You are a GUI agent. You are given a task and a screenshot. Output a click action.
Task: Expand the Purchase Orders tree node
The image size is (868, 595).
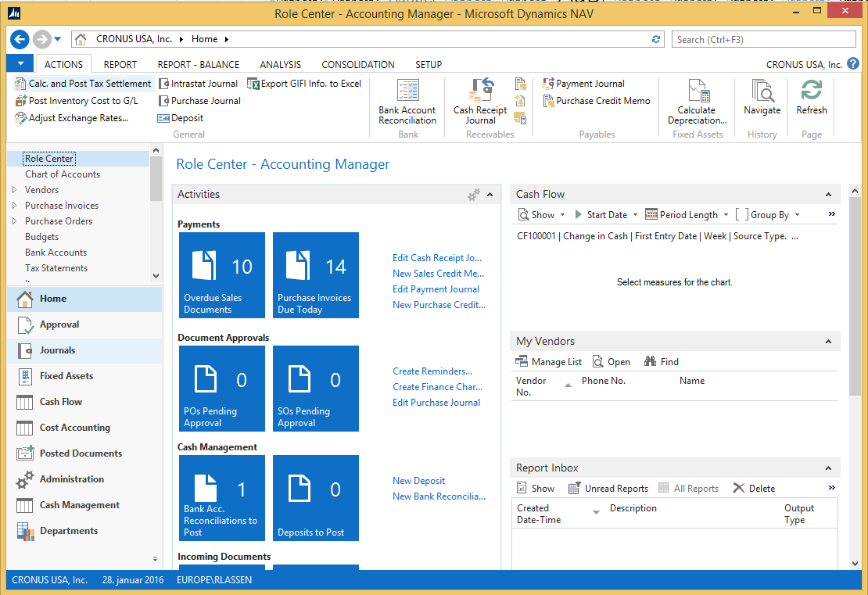point(14,221)
